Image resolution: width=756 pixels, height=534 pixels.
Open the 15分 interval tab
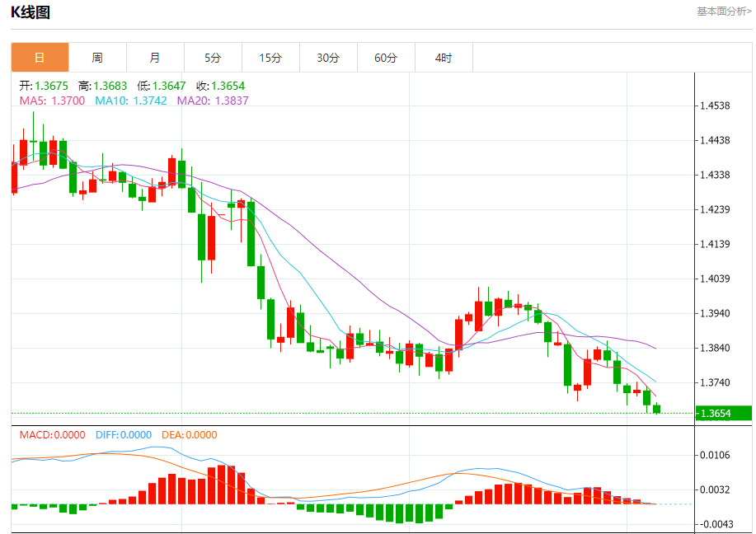pyautogui.click(x=270, y=58)
